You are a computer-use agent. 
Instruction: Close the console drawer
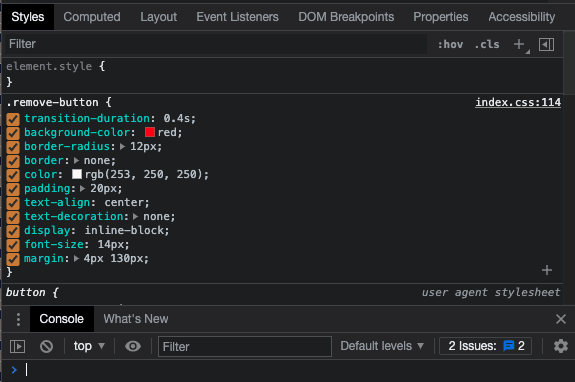(x=561, y=319)
